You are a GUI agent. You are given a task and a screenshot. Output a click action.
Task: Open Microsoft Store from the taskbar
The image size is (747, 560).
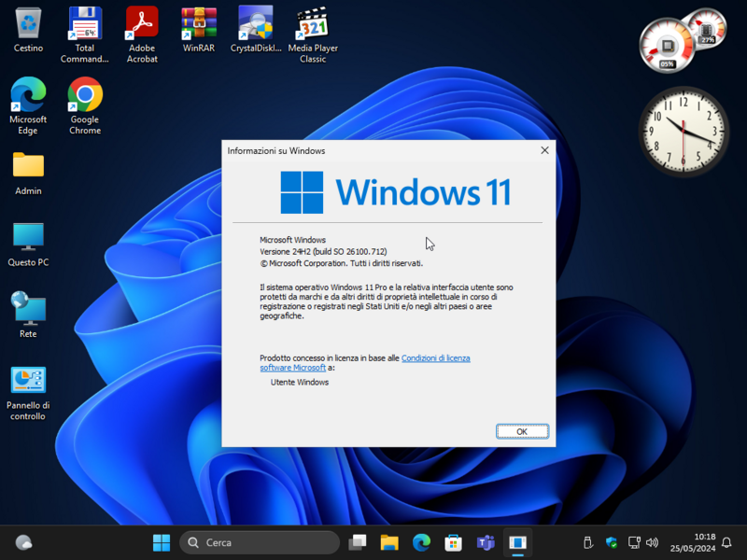click(453, 542)
